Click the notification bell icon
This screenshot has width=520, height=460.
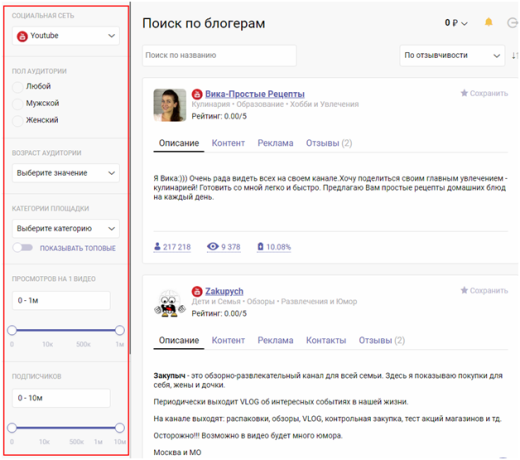click(489, 22)
